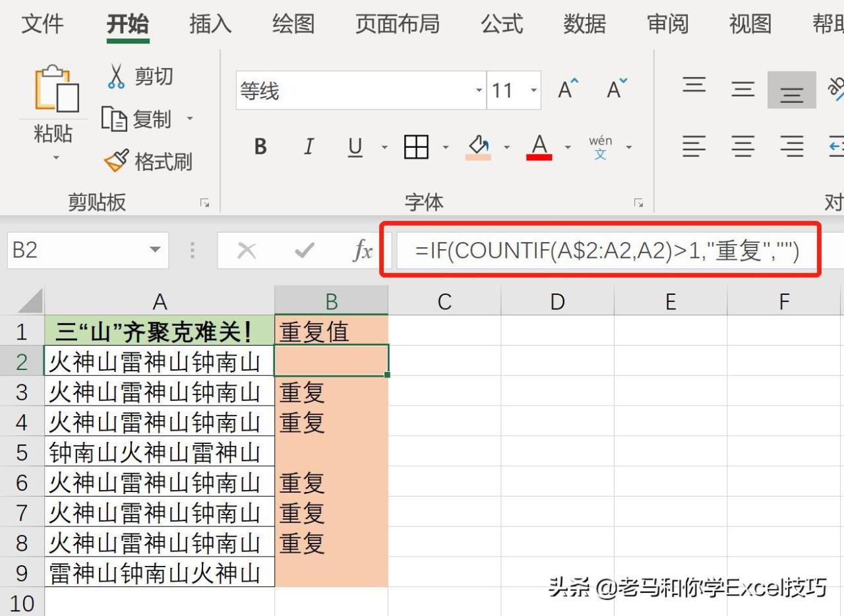Select column C header
Viewport: 844px width, 616px height.
pos(444,301)
